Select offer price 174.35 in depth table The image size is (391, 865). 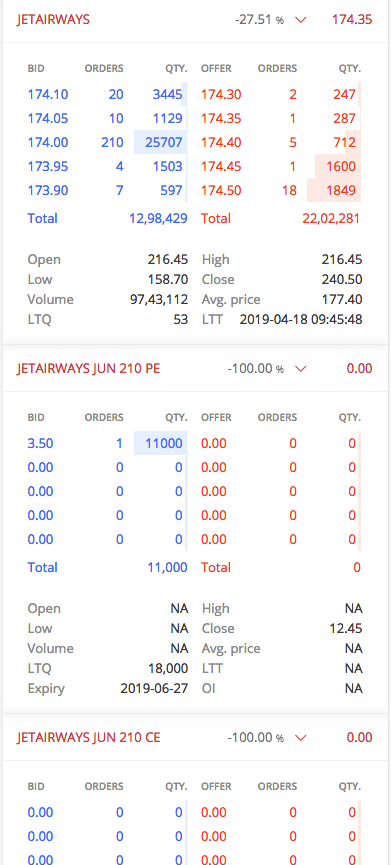click(x=221, y=119)
